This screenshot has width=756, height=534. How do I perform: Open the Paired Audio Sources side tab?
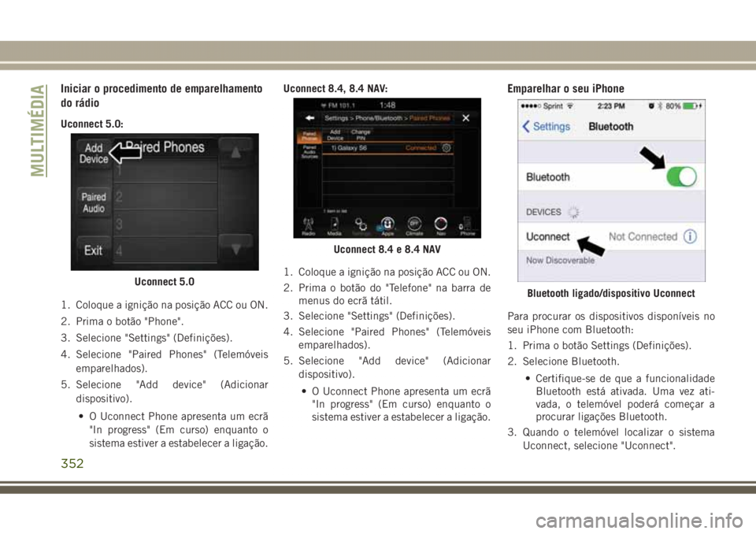click(x=309, y=151)
